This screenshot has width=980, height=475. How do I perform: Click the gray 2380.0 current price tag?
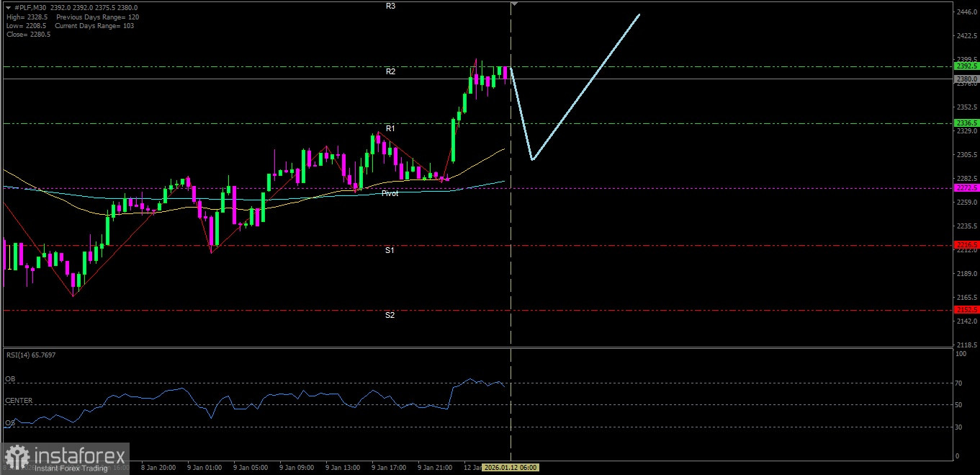click(x=966, y=79)
